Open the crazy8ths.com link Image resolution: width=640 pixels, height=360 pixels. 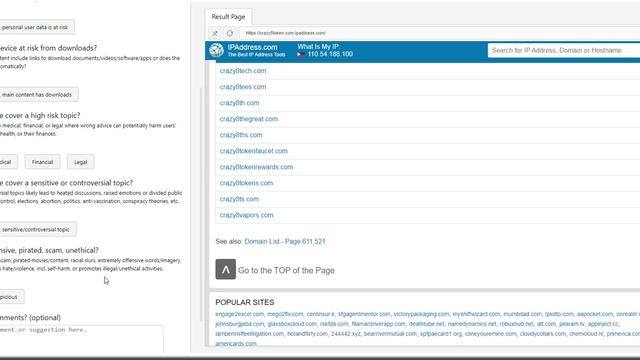click(x=241, y=135)
